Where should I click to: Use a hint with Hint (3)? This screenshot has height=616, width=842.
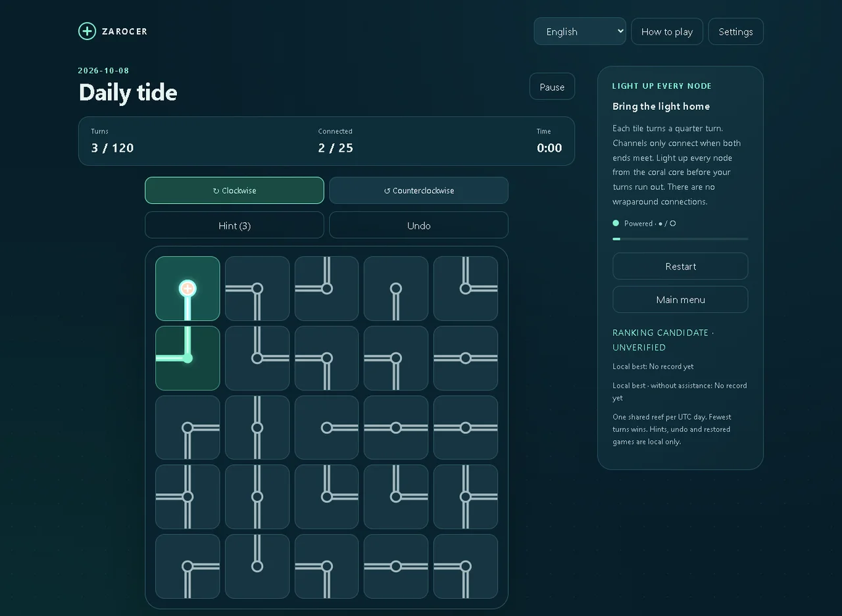click(234, 225)
